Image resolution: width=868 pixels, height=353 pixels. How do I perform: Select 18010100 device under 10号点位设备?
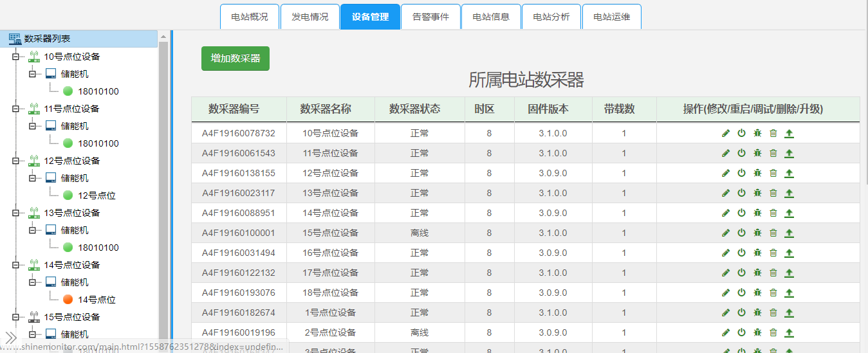point(98,91)
